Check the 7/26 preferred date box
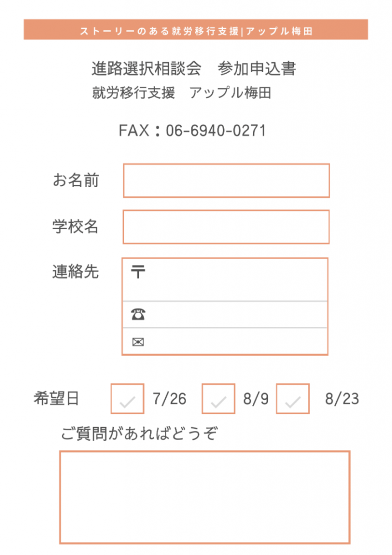This screenshot has width=392, height=555. pos(127,398)
